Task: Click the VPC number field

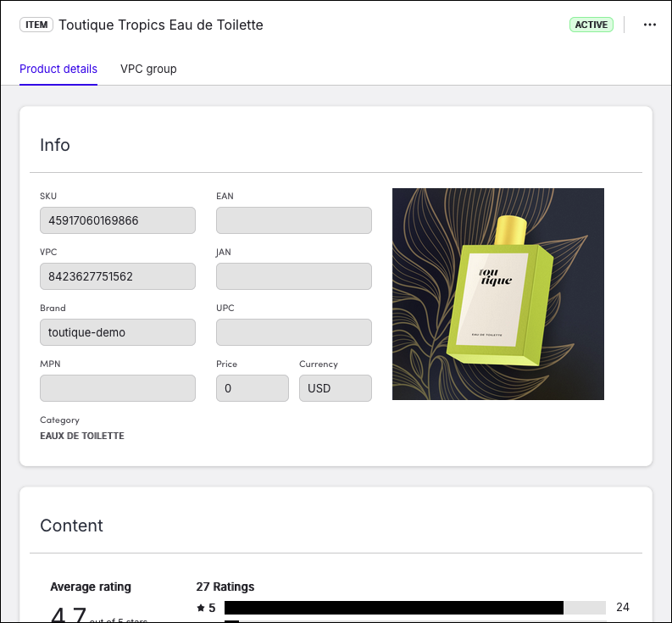Action: 118,276
